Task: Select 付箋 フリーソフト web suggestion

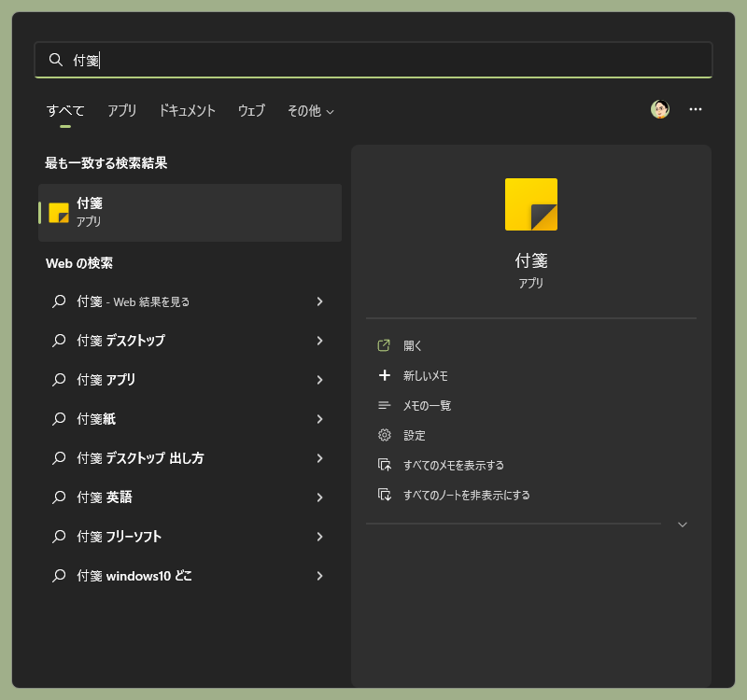Action: point(190,537)
